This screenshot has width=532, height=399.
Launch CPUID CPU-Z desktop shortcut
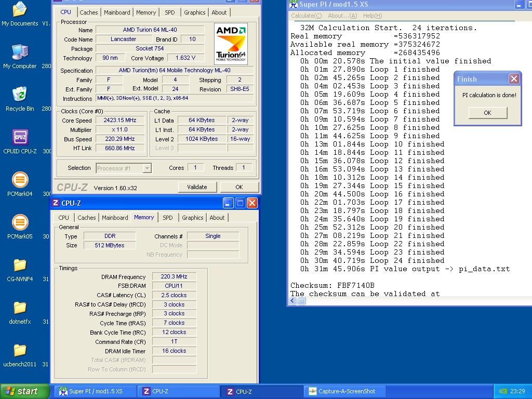tap(20, 141)
